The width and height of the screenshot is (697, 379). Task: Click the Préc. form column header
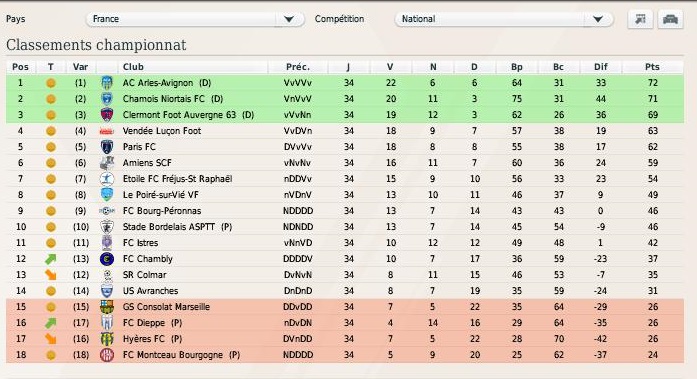[298, 67]
